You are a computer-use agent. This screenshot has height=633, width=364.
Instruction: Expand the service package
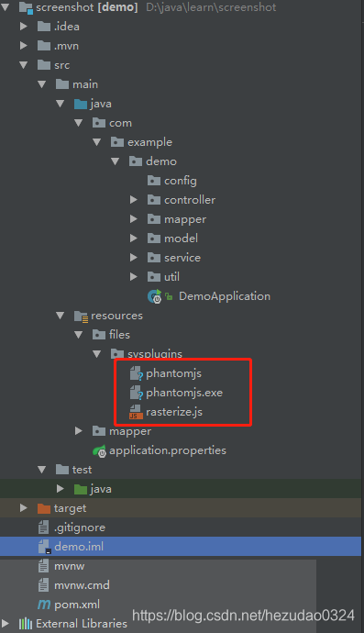coord(134,258)
